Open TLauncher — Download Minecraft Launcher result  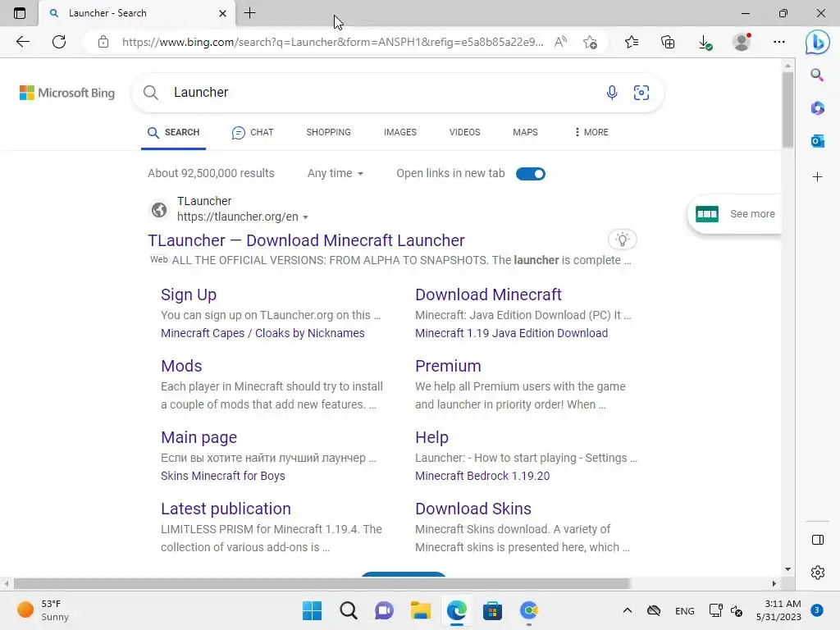pos(306,240)
